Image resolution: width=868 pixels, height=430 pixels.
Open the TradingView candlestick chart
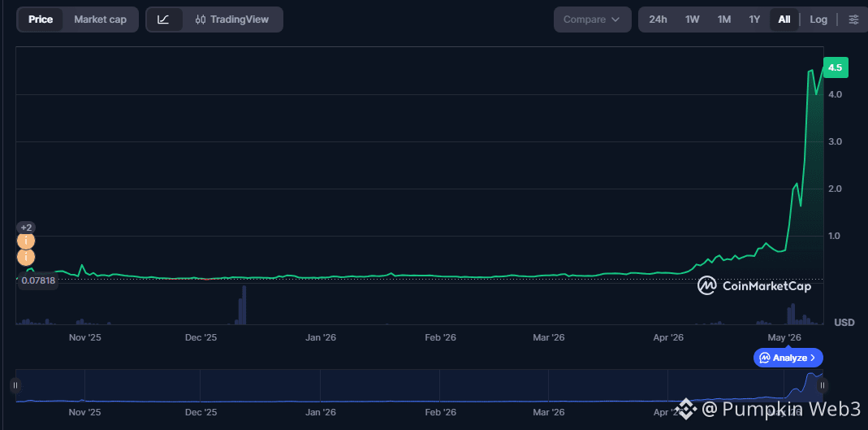coord(232,20)
